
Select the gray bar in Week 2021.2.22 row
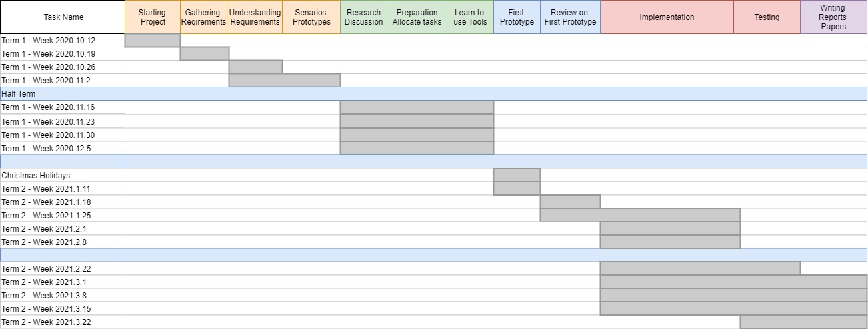(700, 268)
